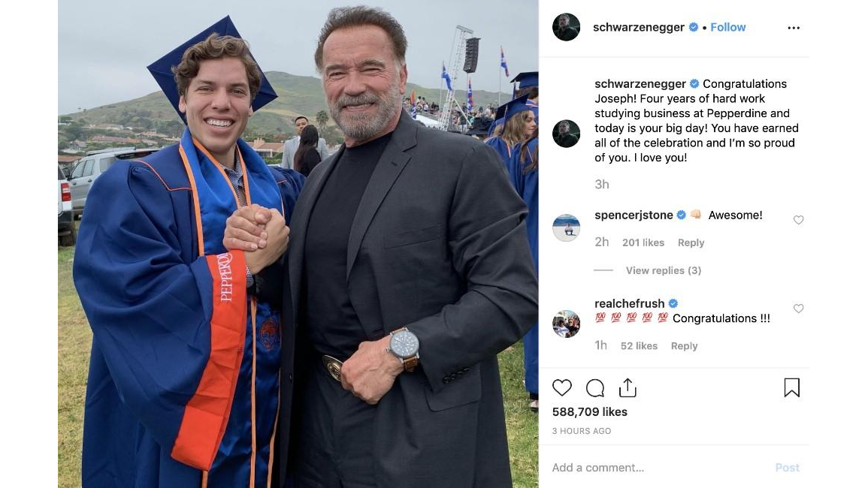Open the comment bubble icon

(x=595, y=388)
